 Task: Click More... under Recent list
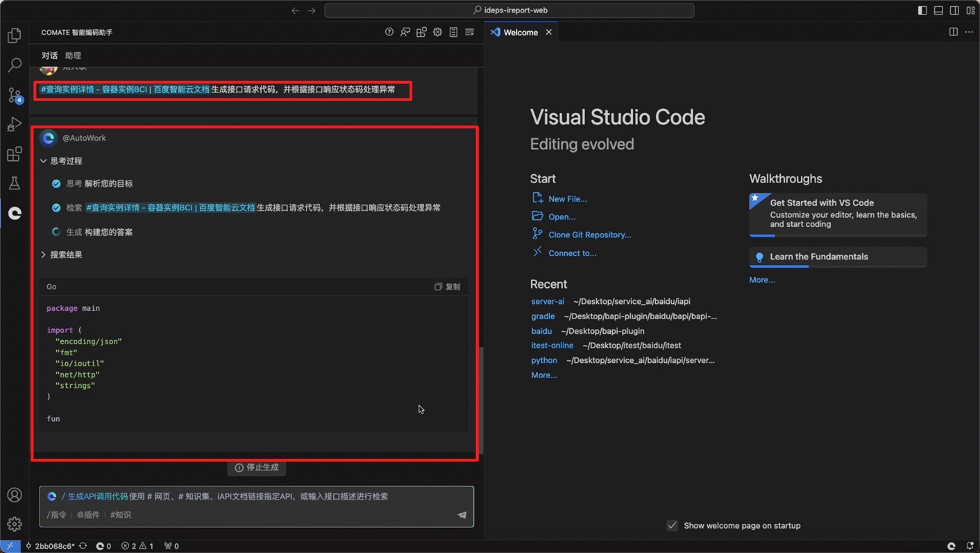pyautogui.click(x=544, y=375)
